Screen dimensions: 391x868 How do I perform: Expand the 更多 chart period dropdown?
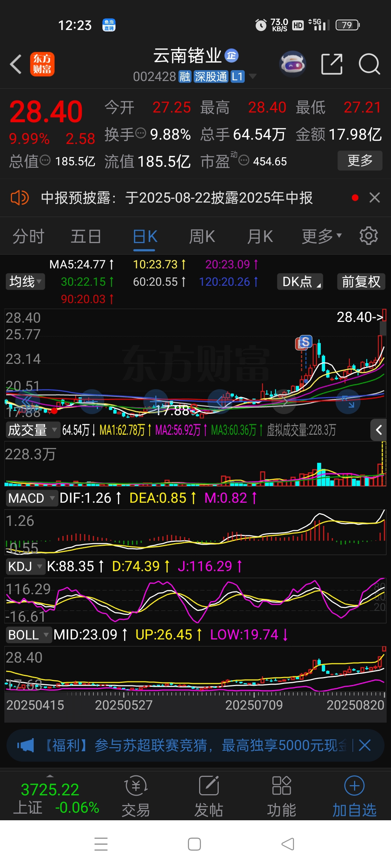click(x=322, y=236)
